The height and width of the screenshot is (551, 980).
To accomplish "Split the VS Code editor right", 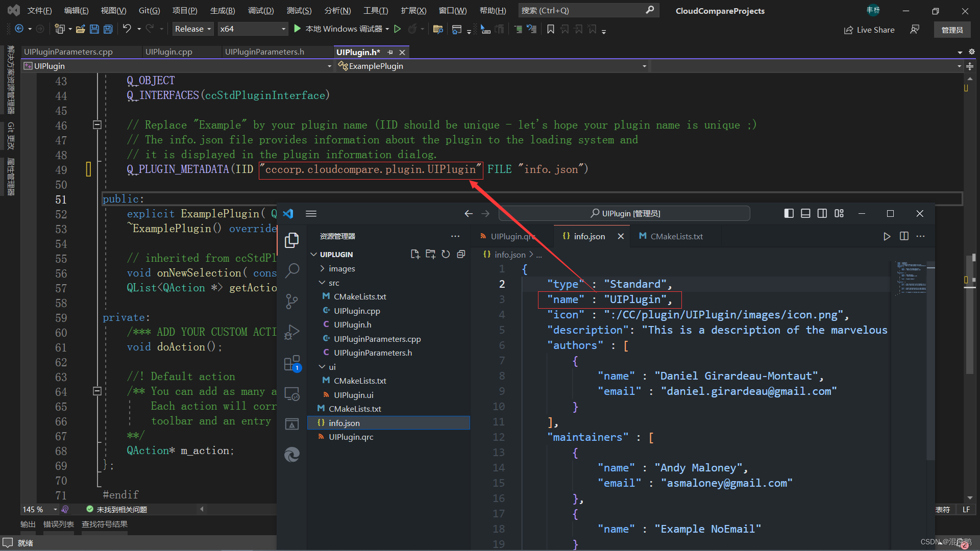I will coord(904,236).
